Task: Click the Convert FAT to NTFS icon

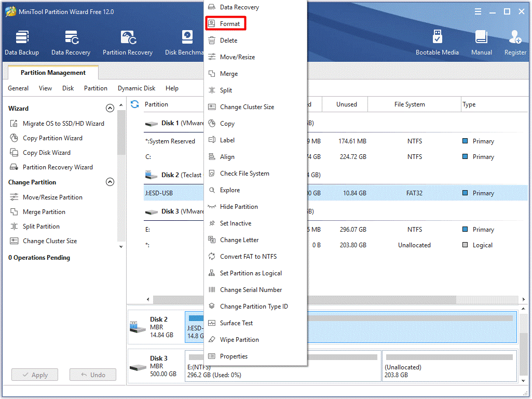Action: 212,257
